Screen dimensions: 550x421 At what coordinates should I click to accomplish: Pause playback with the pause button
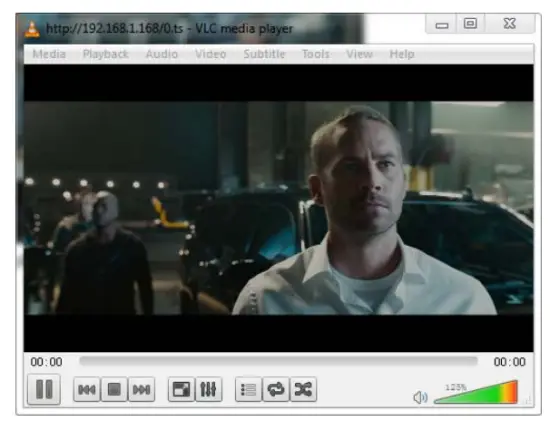[x=44, y=389]
